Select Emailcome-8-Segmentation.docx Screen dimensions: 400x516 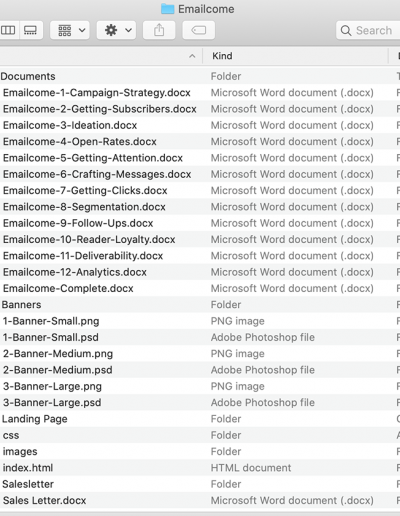[200, 207]
